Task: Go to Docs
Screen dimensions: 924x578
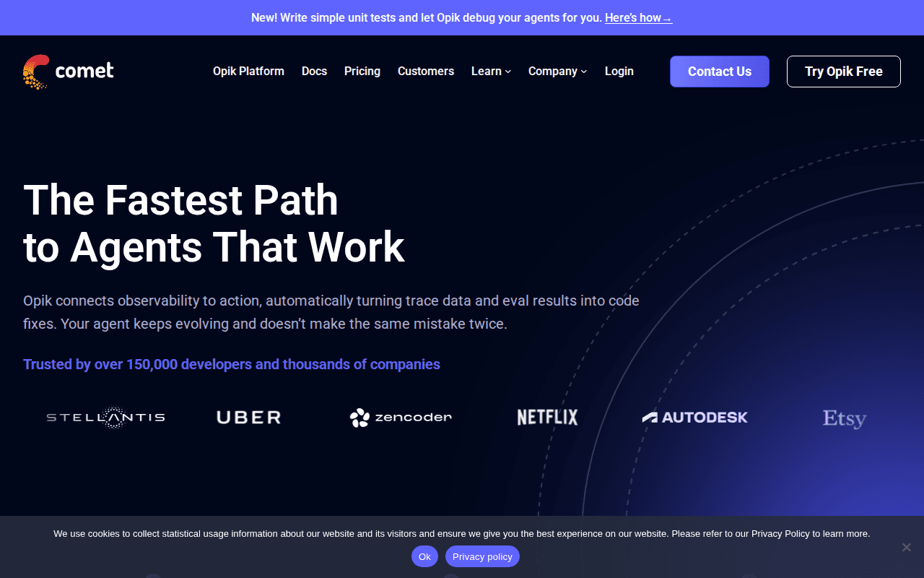Action: click(314, 72)
